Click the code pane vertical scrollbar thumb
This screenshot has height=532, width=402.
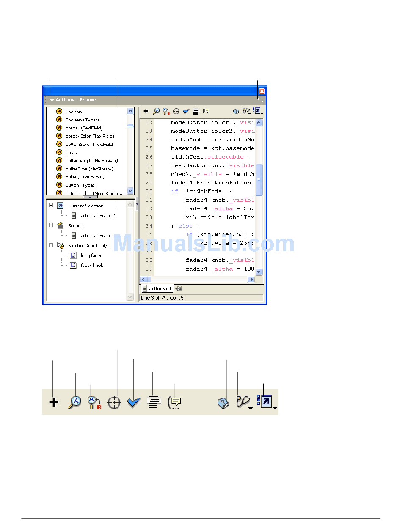(x=259, y=180)
